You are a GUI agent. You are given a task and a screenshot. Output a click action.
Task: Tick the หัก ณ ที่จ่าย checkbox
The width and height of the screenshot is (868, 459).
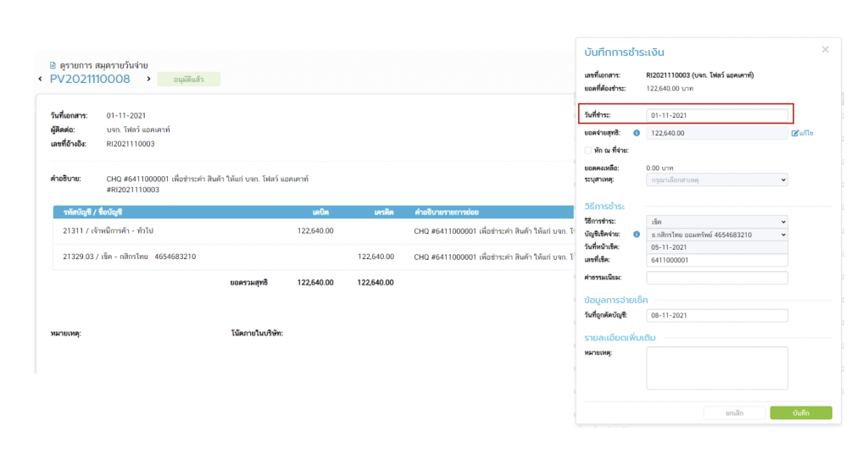click(588, 150)
